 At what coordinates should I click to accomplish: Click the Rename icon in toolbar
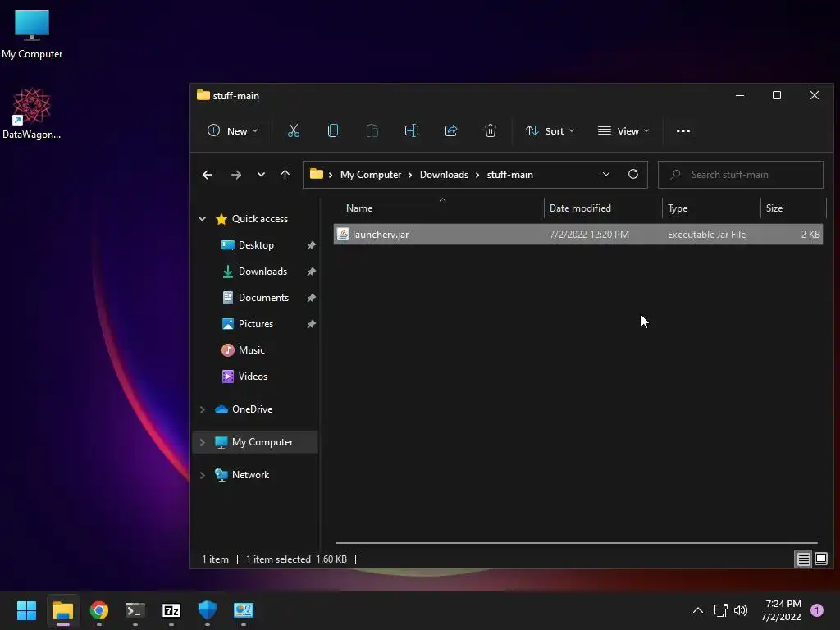[412, 130]
